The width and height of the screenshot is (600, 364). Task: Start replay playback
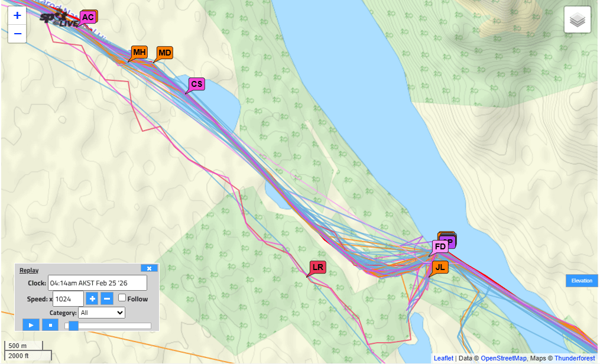31,326
